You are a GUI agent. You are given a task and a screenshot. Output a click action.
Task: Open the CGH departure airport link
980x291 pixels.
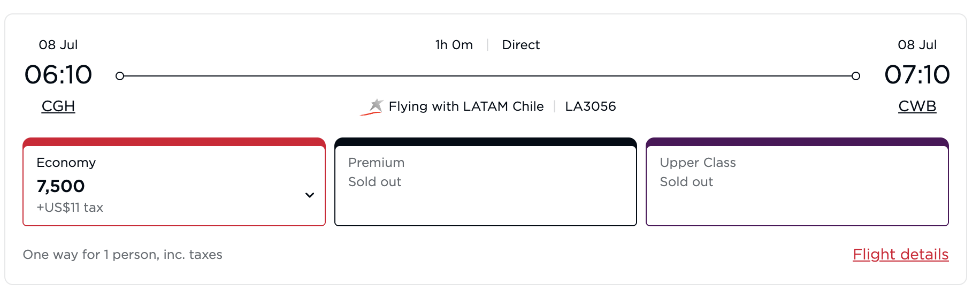pos(58,106)
